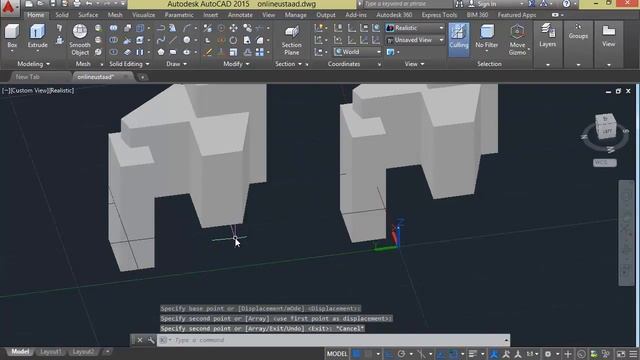Select the Spline tool in Draw panel
640x360 pixels.
click(161, 40)
